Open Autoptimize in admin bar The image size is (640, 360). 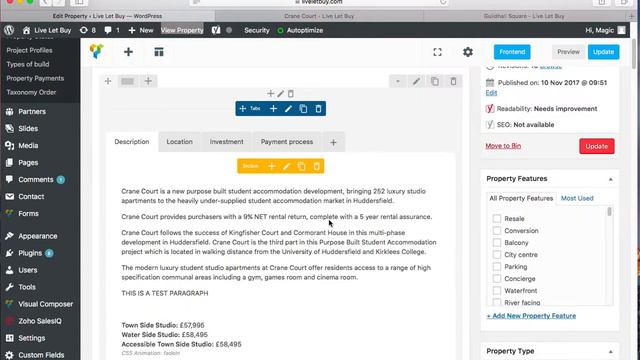tap(300, 30)
